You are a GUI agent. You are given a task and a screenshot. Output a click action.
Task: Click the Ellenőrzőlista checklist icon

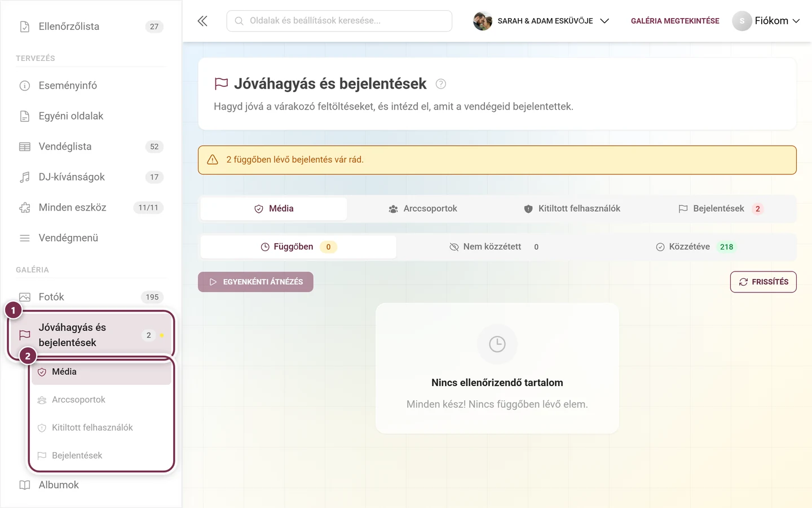pos(25,27)
